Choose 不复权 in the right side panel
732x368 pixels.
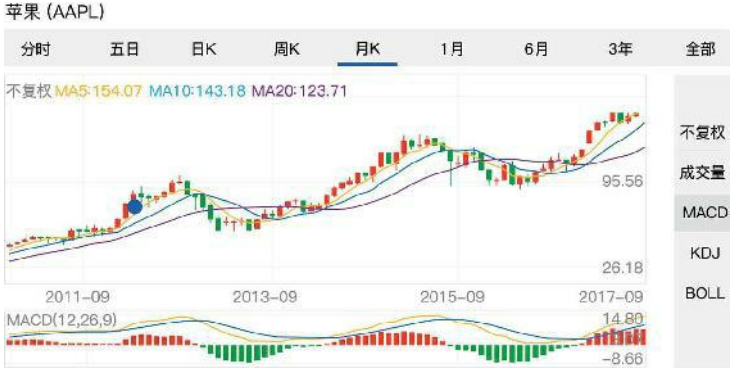click(703, 133)
